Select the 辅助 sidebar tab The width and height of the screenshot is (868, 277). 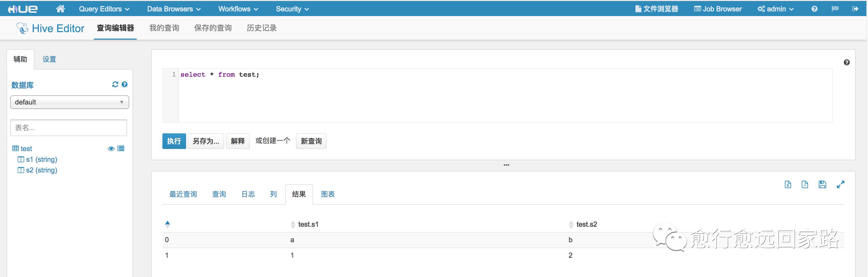point(20,59)
